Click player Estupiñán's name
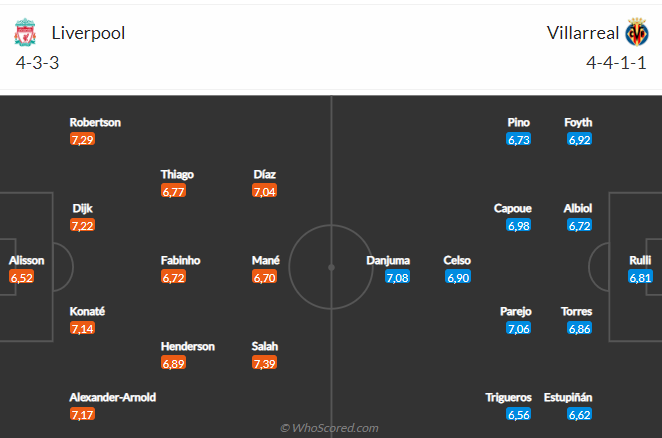This screenshot has height=438, width=662. point(568,397)
